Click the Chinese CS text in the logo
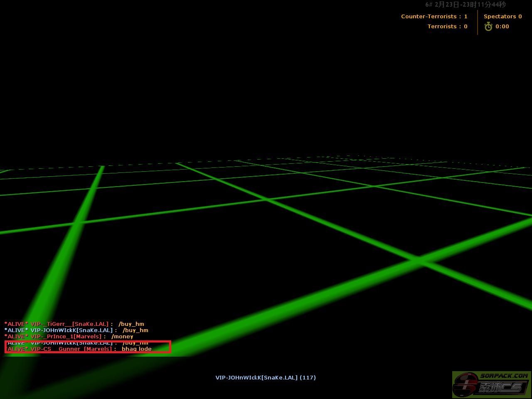Image resolution: width=532 pixels, height=399 pixels. (x=500, y=387)
